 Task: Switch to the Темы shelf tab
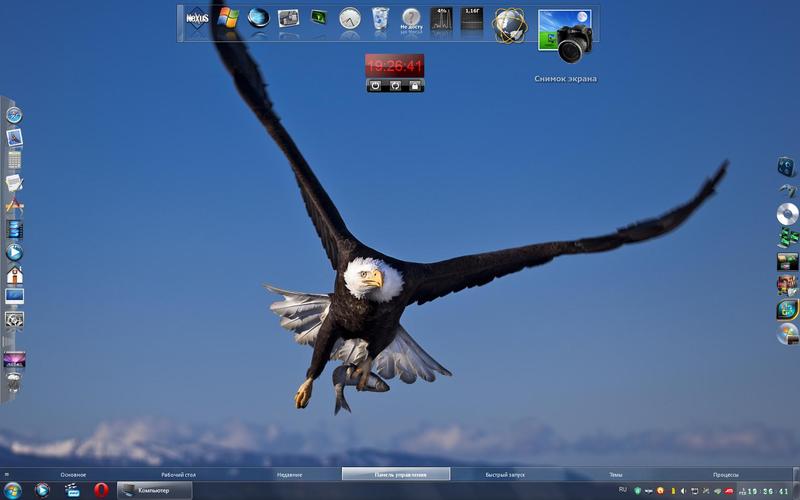tap(615, 474)
